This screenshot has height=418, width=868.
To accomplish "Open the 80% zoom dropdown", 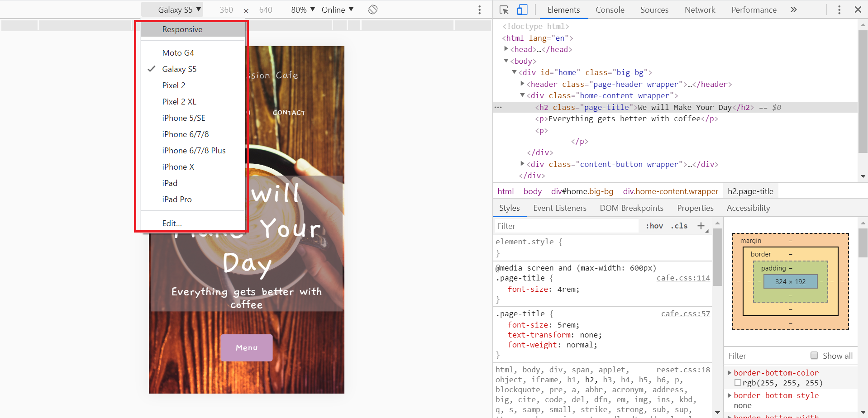I will (303, 9).
